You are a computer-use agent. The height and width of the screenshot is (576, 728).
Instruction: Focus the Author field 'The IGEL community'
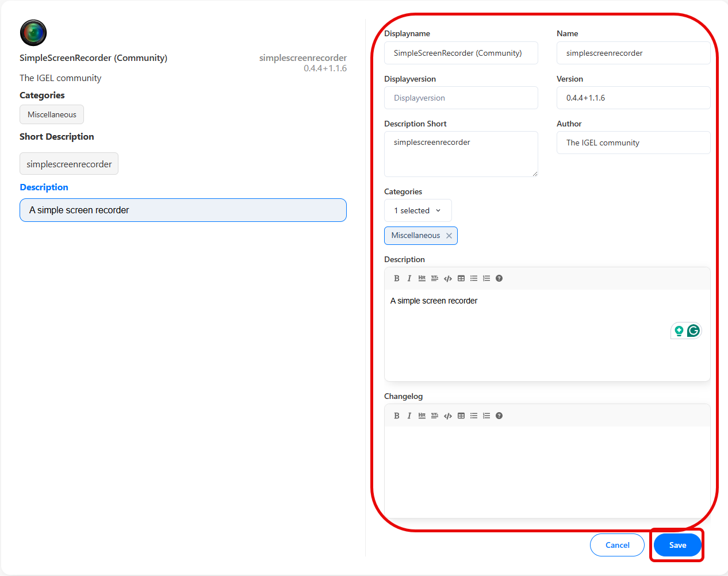[634, 143]
